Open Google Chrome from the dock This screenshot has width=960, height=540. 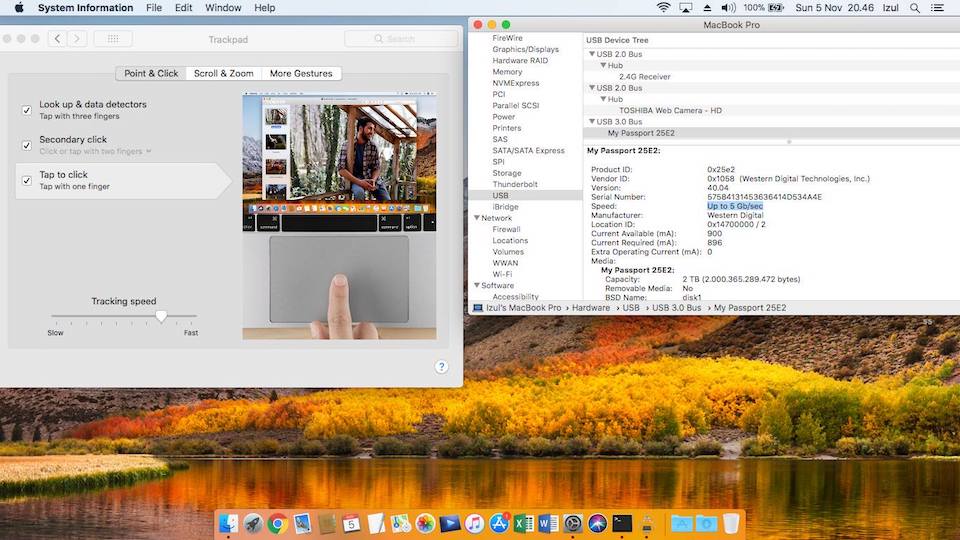(x=277, y=523)
